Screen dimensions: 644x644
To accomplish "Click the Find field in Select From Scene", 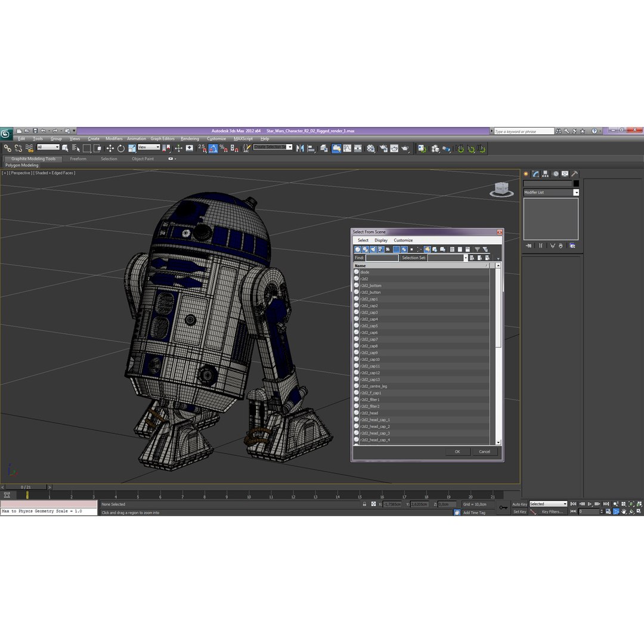I will click(x=382, y=258).
